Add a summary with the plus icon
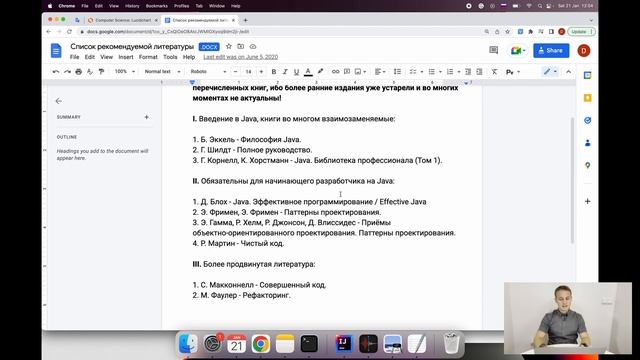The image size is (640, 360). pos(147,117)
